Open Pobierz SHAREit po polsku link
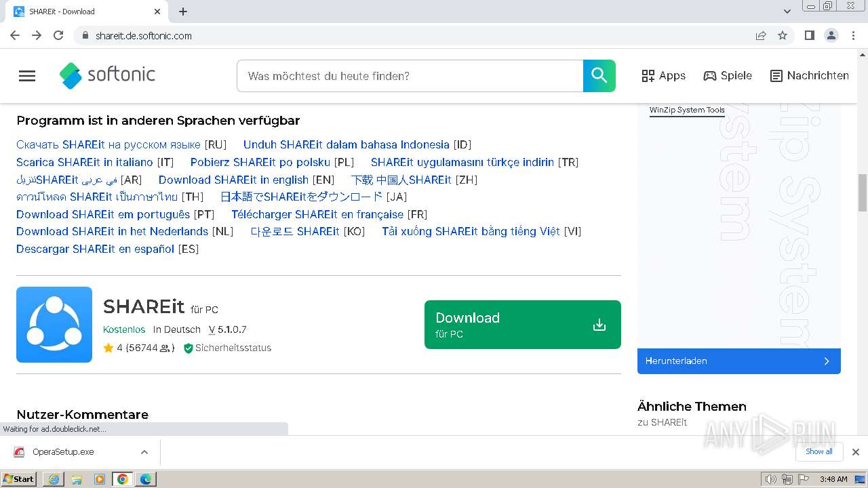 coord(260,162)
